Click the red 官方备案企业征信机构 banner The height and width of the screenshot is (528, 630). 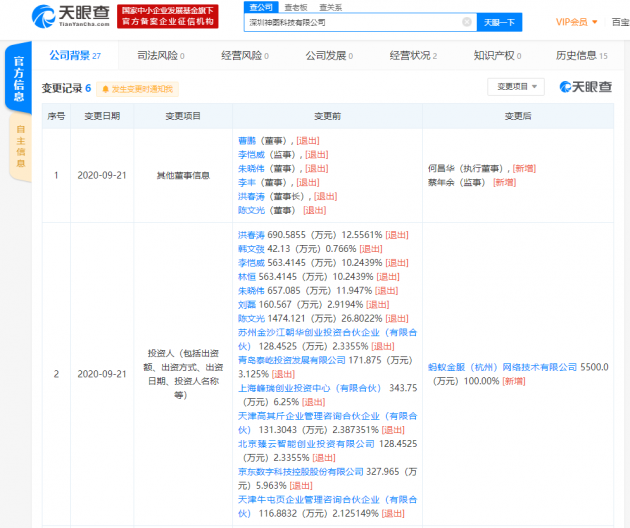168,16
